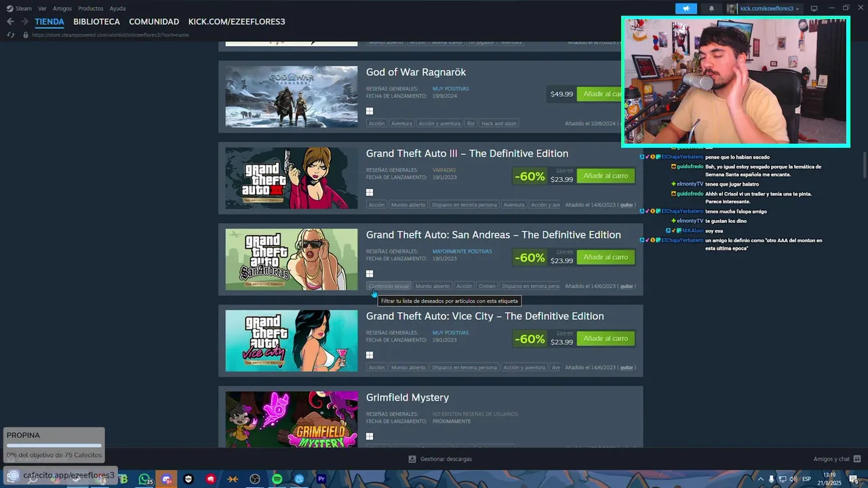The width and height of the screenshot is (868, 488).
Task: Click Windows platform icon under GTA San Andreas
Action: 370,274
